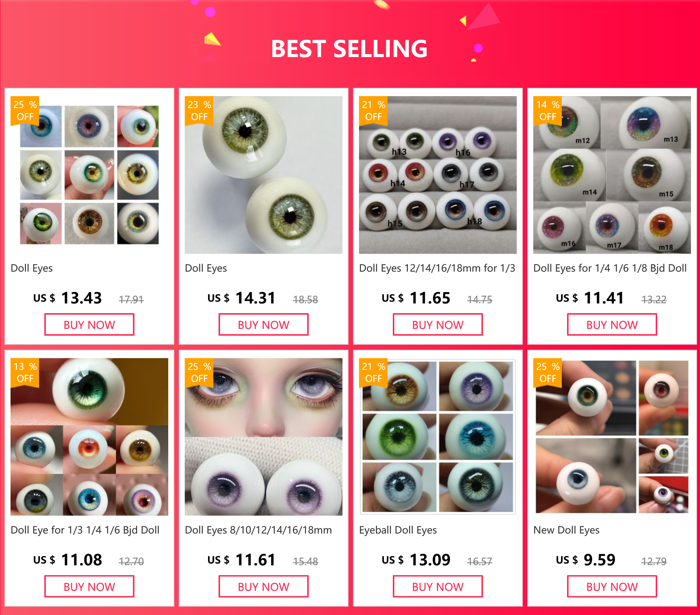The height and width of the screenshot is (615, 700).
Task: Open Doll Eye for 1/3 1/4 1/6 Bjd Doll link
Action: [85, 530]
